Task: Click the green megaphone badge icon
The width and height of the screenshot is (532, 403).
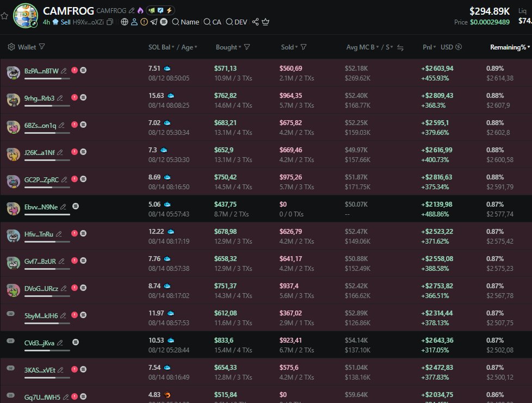Action: (x=152, y=10)
